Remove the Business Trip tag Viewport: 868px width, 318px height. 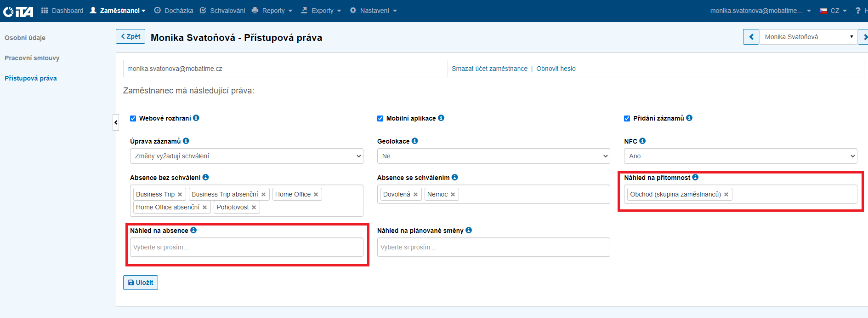(180, 195)
